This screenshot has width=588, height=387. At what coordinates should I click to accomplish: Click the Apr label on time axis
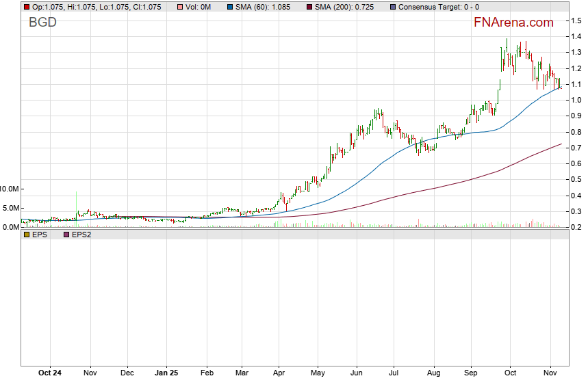click(x=278, y=373)
